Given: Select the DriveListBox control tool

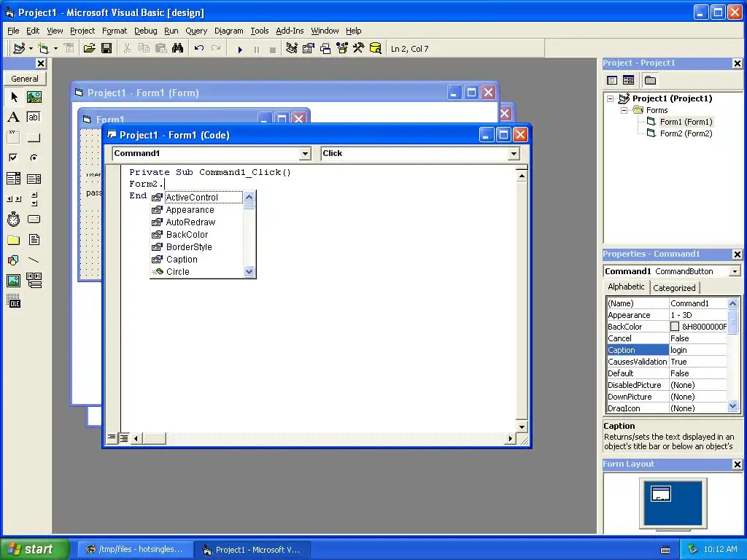Looking at the screenshot, I should [34, 219].
